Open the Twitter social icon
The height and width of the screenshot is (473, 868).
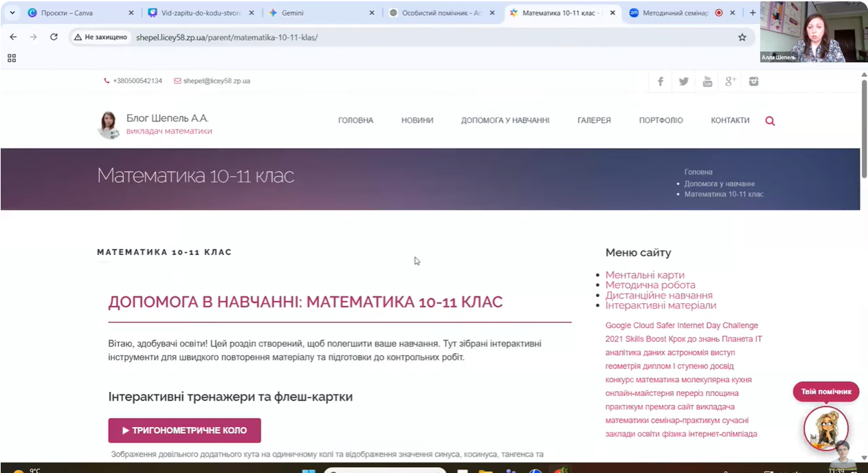point(683,82)
